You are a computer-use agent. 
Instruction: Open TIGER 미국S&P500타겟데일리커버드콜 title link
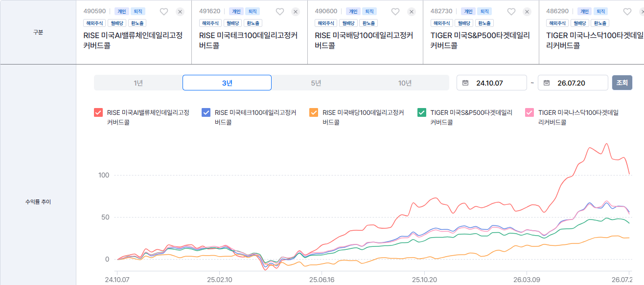click(480, 40)
